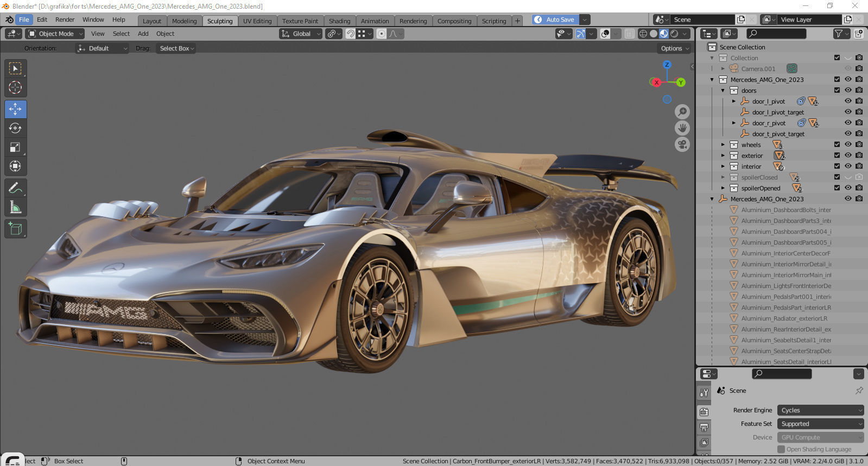
Task: Expand the interior collection
Action: (723, 166)
